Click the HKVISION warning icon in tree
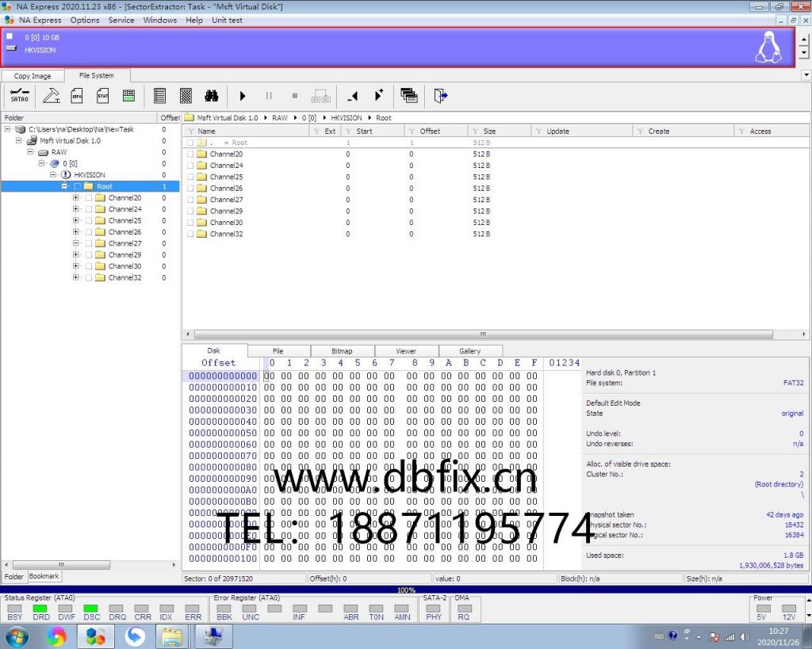The width and height of the screenshot is (812, 649). tap(66, 174)
